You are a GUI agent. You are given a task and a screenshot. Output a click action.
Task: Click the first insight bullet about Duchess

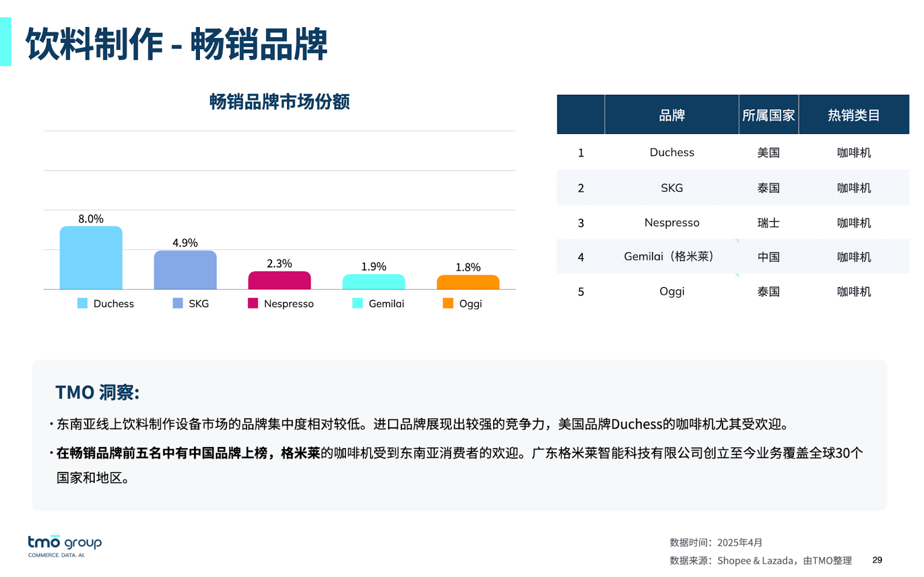422,424
